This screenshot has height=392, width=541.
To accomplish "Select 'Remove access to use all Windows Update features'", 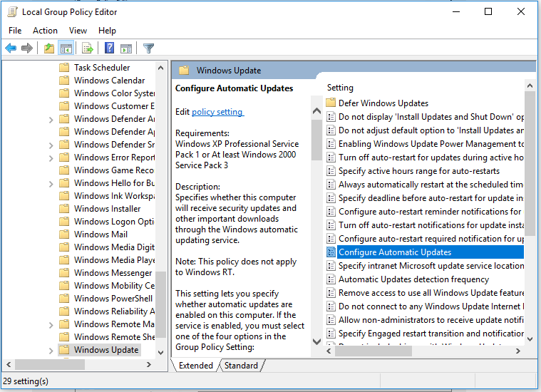I will click(431, 293).
